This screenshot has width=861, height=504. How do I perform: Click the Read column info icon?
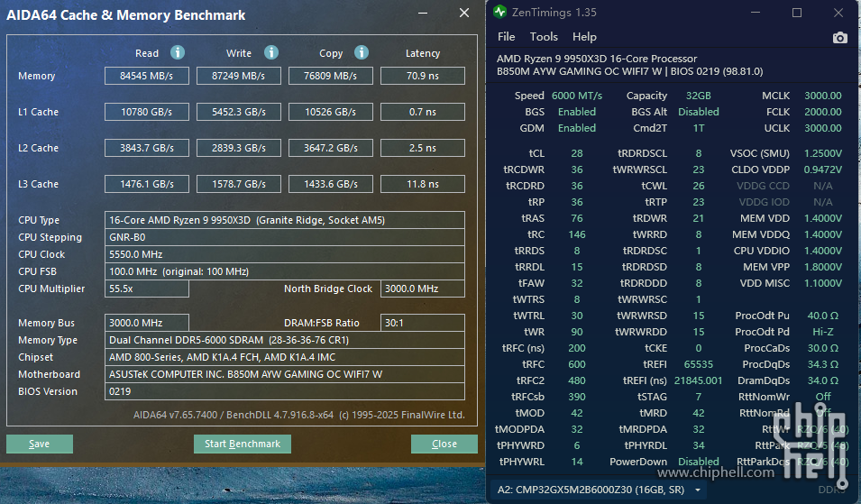pyautogui.click(x=178, y=52)
